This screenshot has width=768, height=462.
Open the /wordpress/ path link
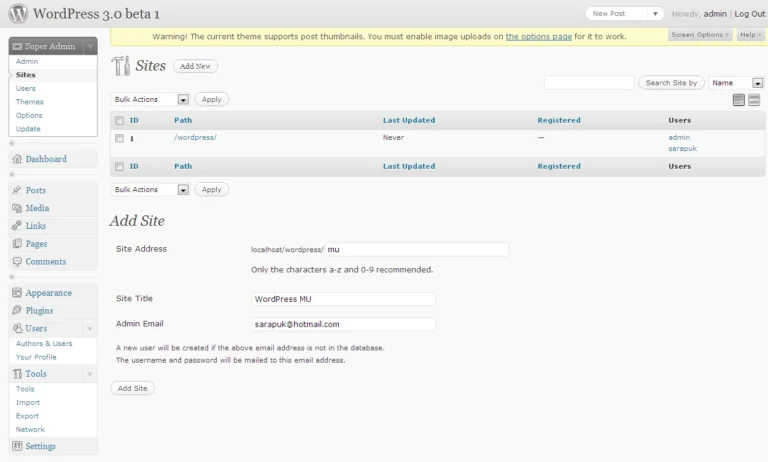(195, 138)
